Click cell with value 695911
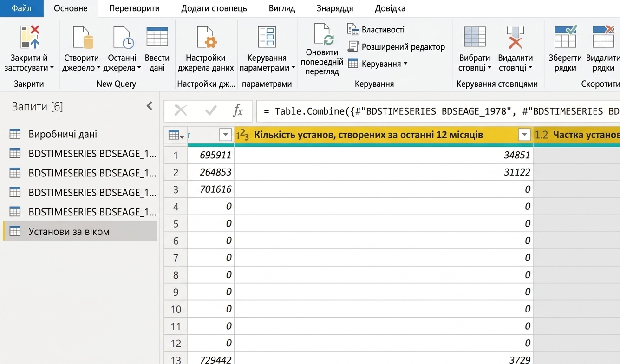 pos(211,155)
